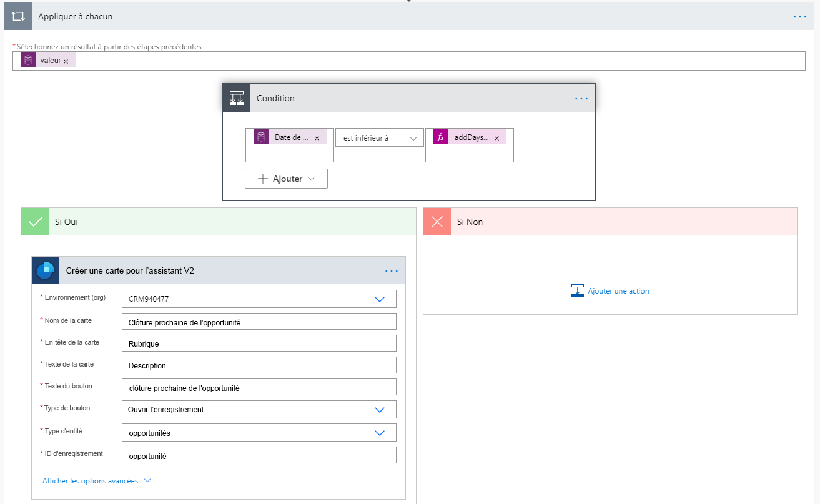Click the Nom de la carte input field
Screen dimensions: 820x504
click(258, 320)
